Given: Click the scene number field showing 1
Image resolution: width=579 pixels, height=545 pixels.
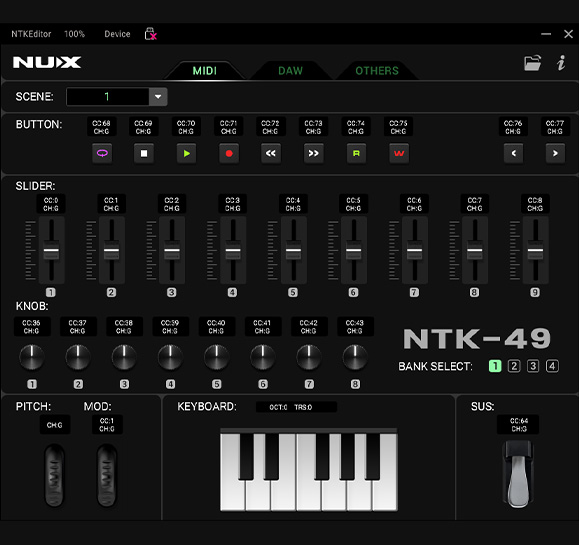Looking at the screenshot, I should [107, 97].
